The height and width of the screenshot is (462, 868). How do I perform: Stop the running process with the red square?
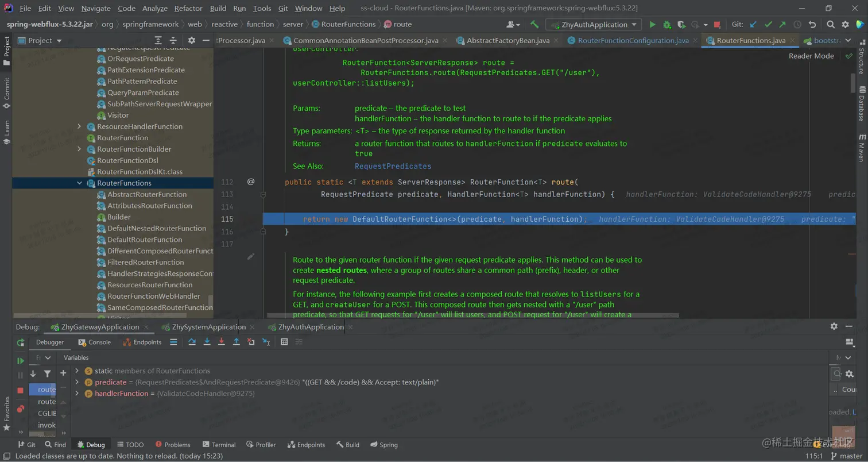point(717,25)
